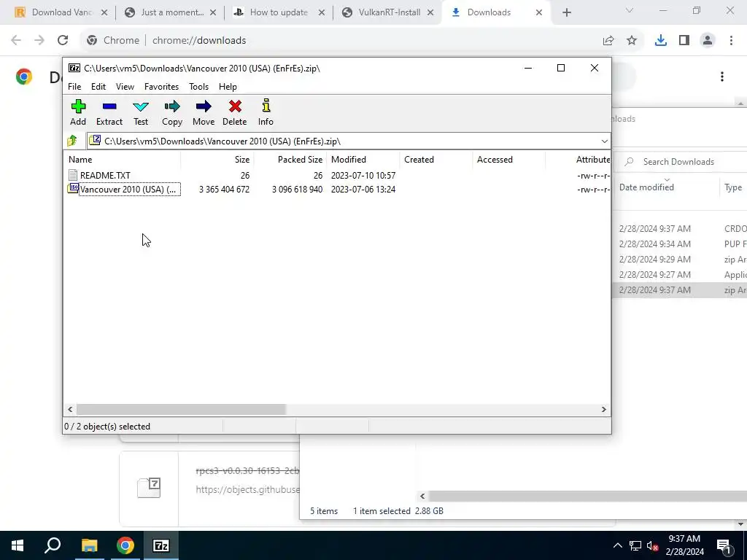Switch to the Just a moment tab

click(170, 12)
